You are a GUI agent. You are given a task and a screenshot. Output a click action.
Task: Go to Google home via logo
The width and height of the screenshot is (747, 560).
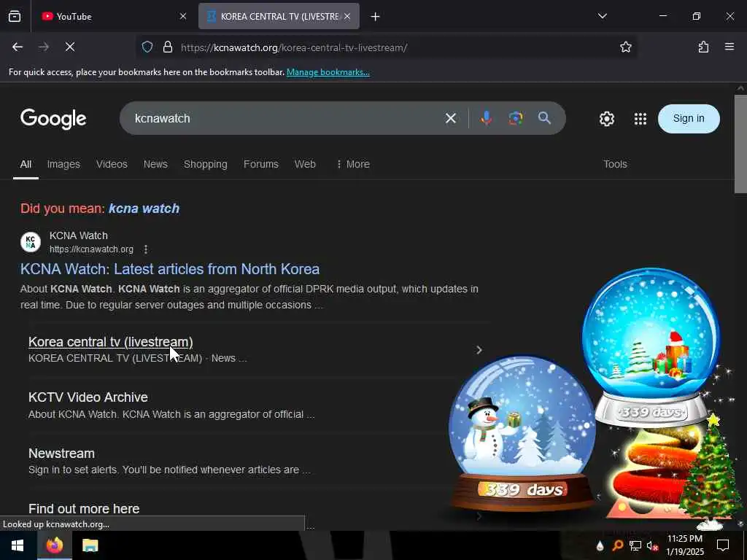coord(53,119)
